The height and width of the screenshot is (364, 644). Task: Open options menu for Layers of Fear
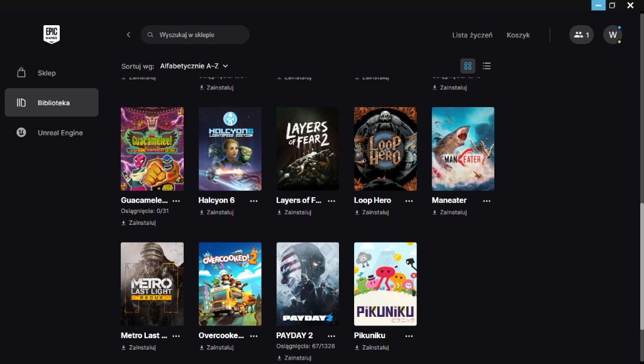pos(331,201)
